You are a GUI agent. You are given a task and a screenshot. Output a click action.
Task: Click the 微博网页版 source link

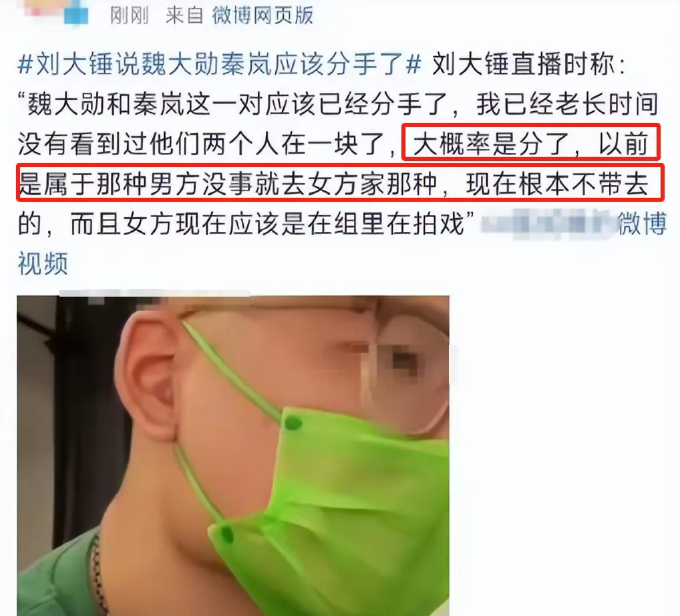pos(263,15)
